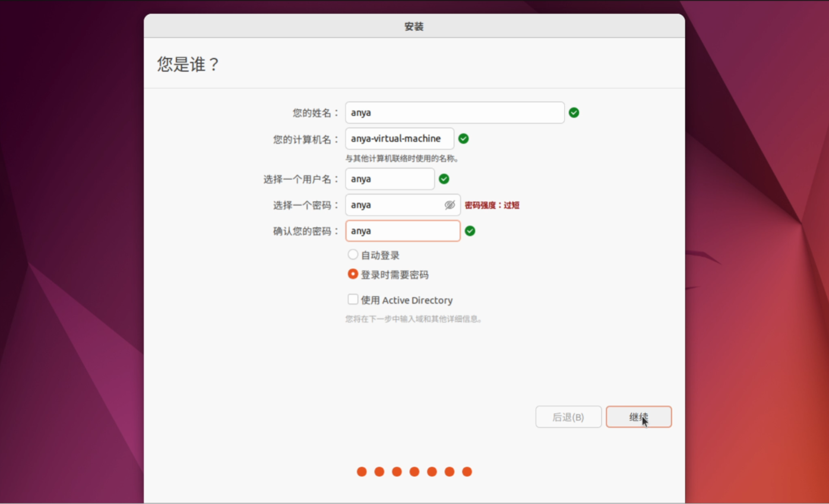829x504 pixels.
Task: Toggle password visibility eye icon
Action: (x=450, y=205)
